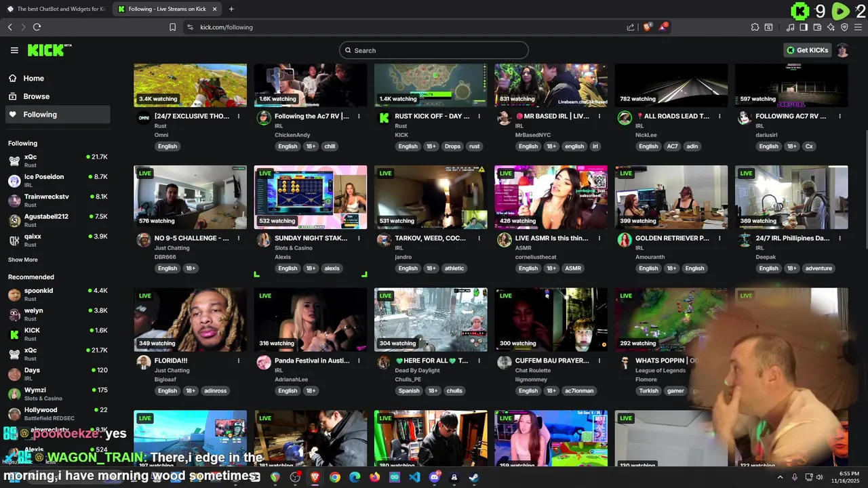Click the 'Drops' tag under RUST KICK OFF
The image size is (868, 488).
click(x=452, y=146)
